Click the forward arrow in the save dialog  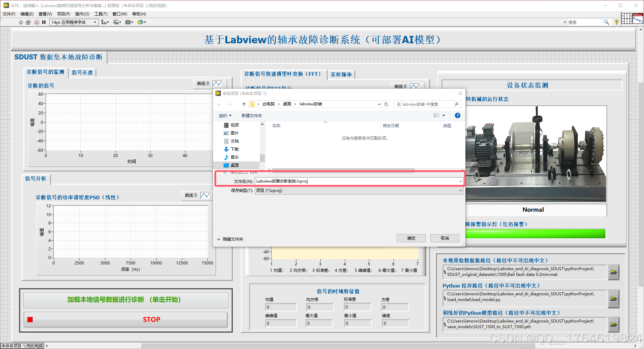coord(229,104)
